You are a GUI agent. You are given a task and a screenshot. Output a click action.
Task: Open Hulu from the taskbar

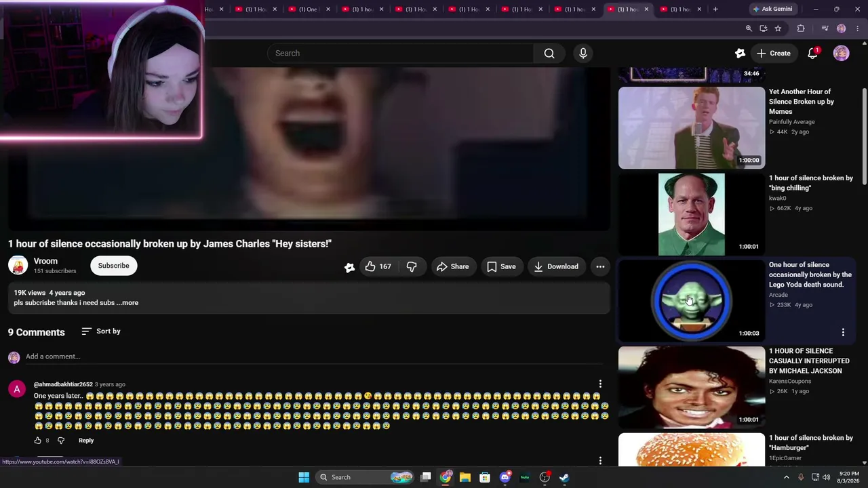(x=525, y=477)
